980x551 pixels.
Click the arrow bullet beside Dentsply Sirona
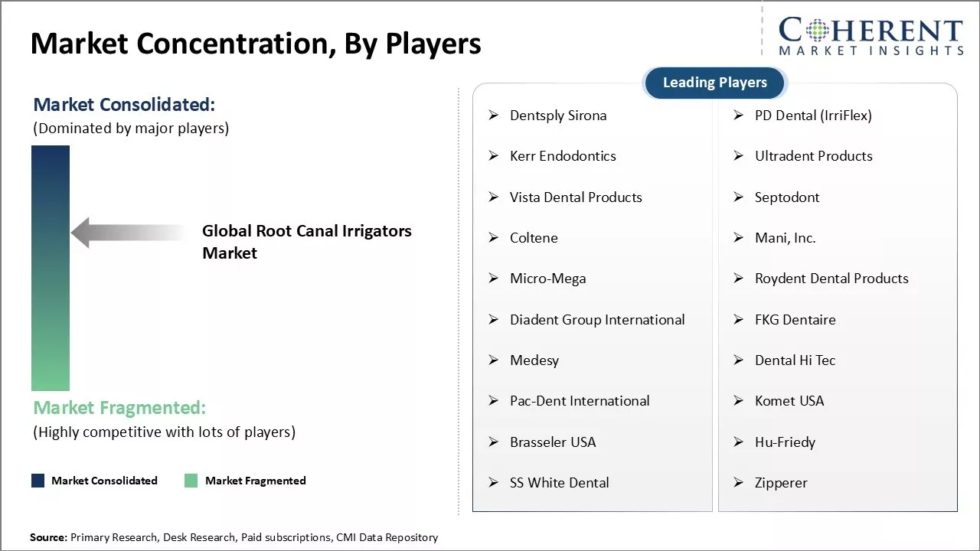(x=494, y=116)
